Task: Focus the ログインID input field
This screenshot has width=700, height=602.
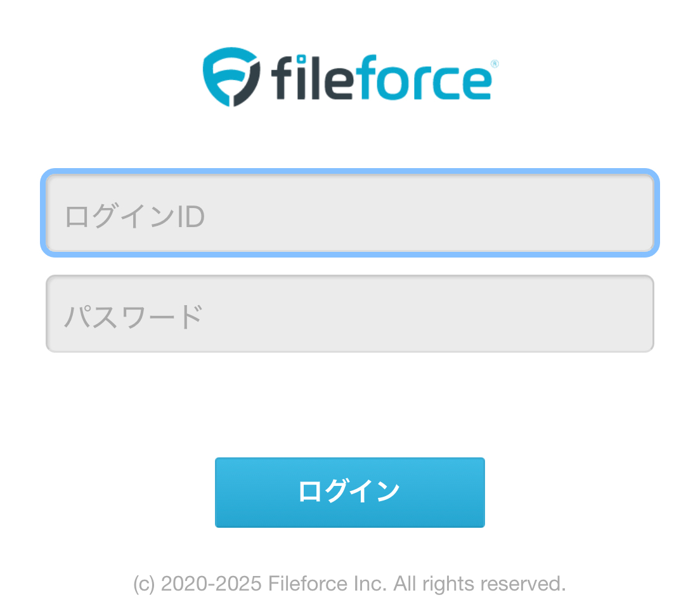Action: (x=349, y=214)
